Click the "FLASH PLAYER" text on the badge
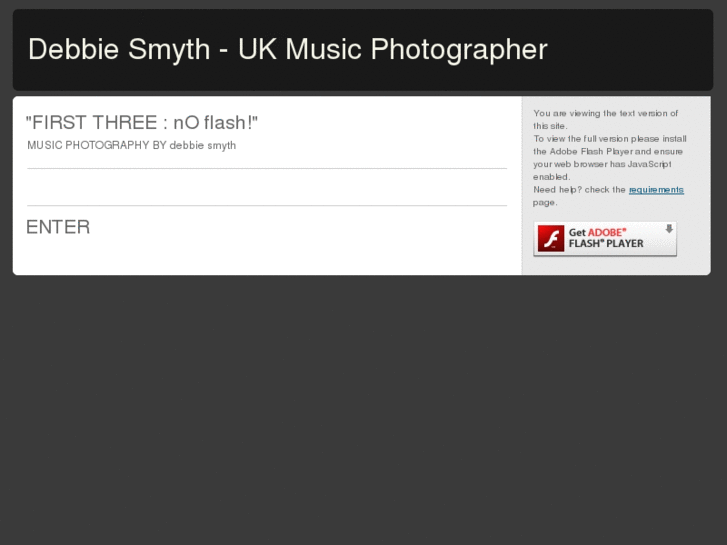727x545 pixels. coord(606,243)
